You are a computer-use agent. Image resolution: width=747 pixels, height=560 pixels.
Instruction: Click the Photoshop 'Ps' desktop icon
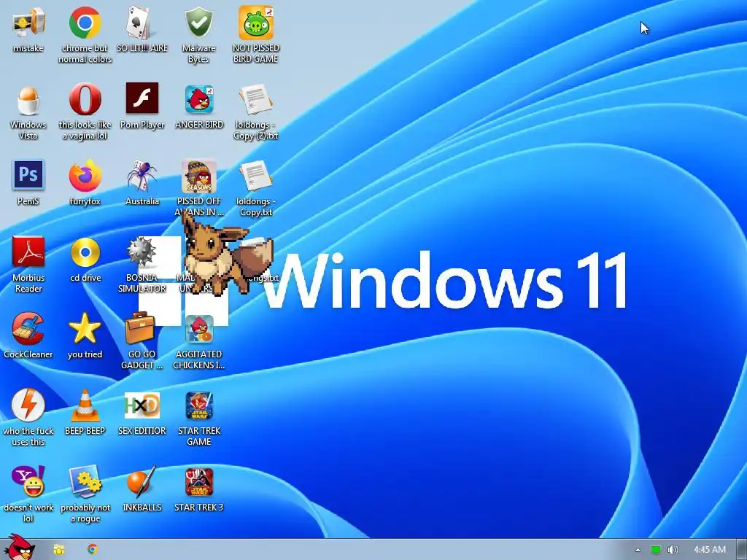click(x=28, y=175)
